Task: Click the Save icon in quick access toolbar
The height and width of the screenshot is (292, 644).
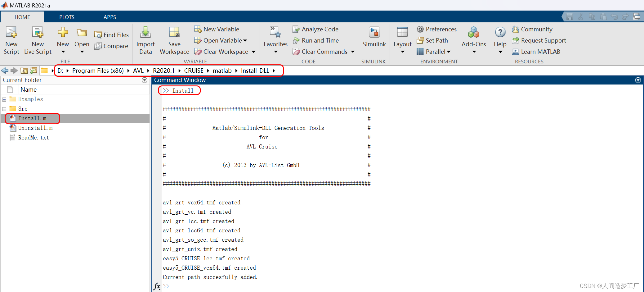Action: coord(570,17)
